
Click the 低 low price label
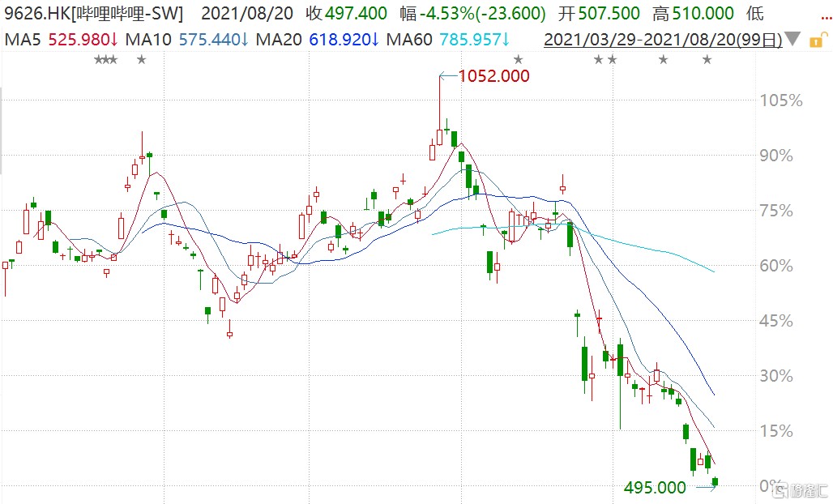point(755,14)
